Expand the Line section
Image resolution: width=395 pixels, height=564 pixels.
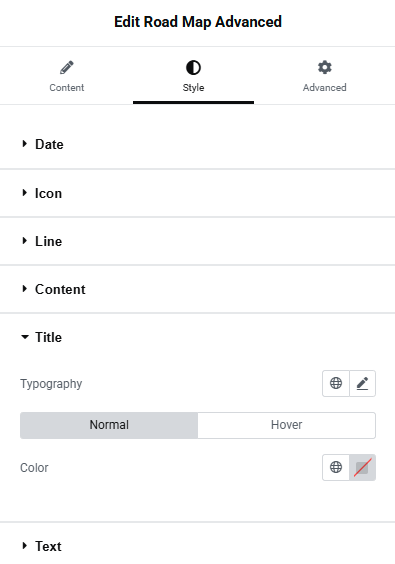[x=198, y=241]
